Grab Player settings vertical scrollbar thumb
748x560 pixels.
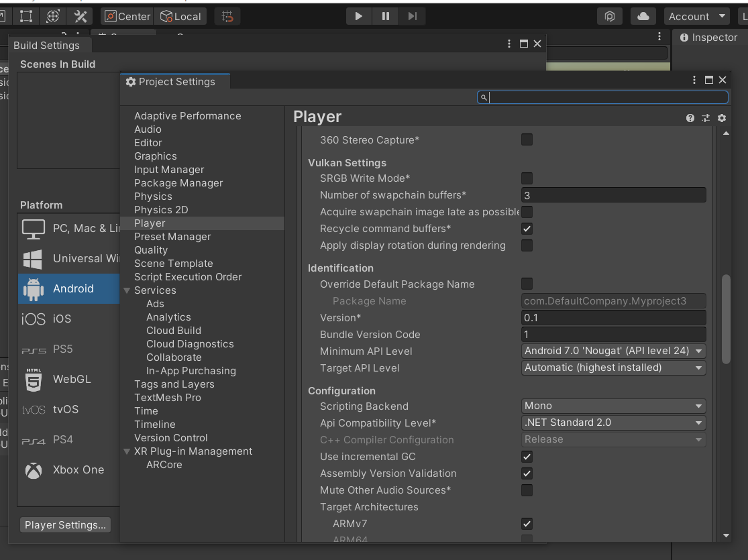coord(726,319)
